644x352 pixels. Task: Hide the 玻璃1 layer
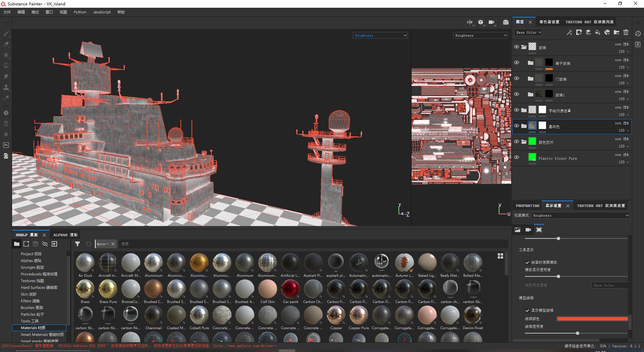click(x=517, y=94)
